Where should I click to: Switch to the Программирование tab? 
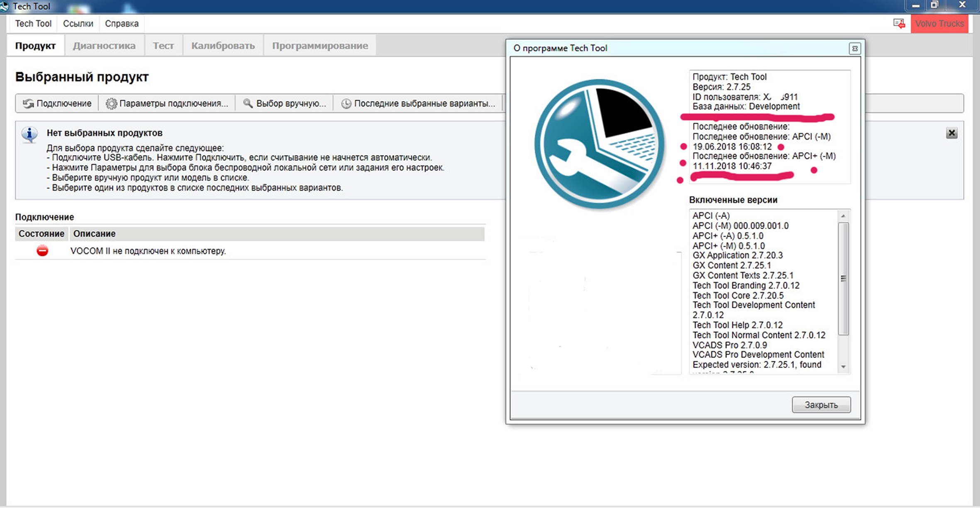(x=320, y=46)
